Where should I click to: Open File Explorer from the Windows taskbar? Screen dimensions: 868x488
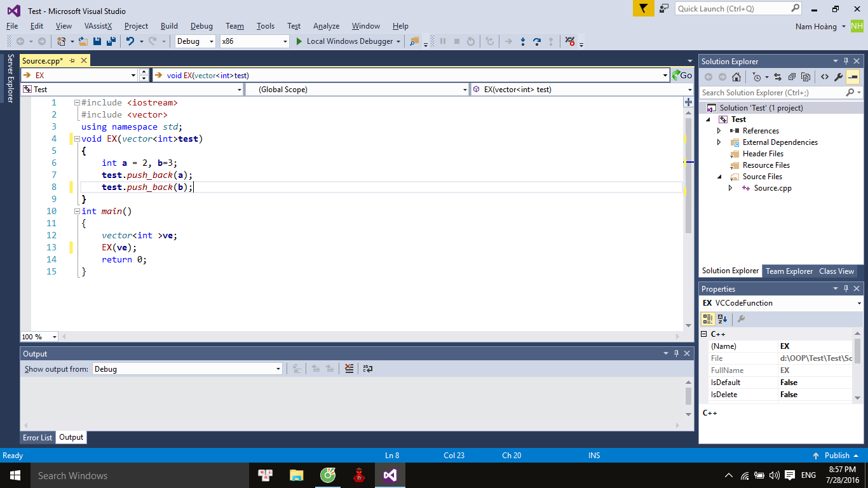tap(296, 475)
